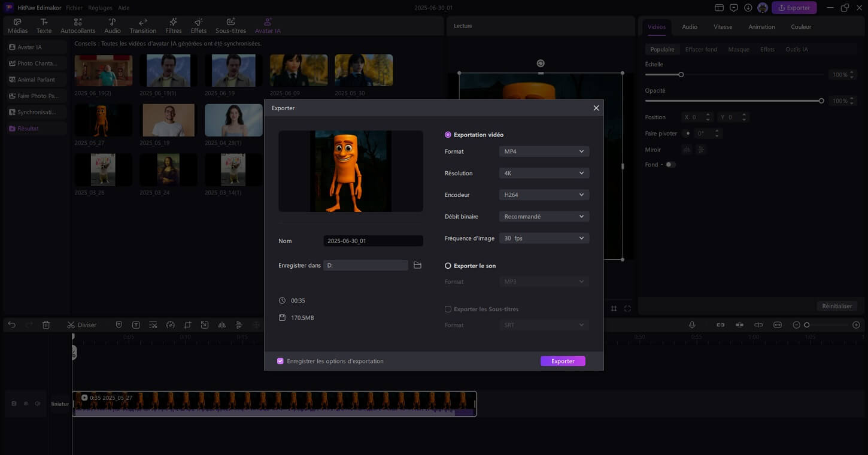
Task: Click the mirror flip icon in timeline toolbar
Action: tap(222, 325)
